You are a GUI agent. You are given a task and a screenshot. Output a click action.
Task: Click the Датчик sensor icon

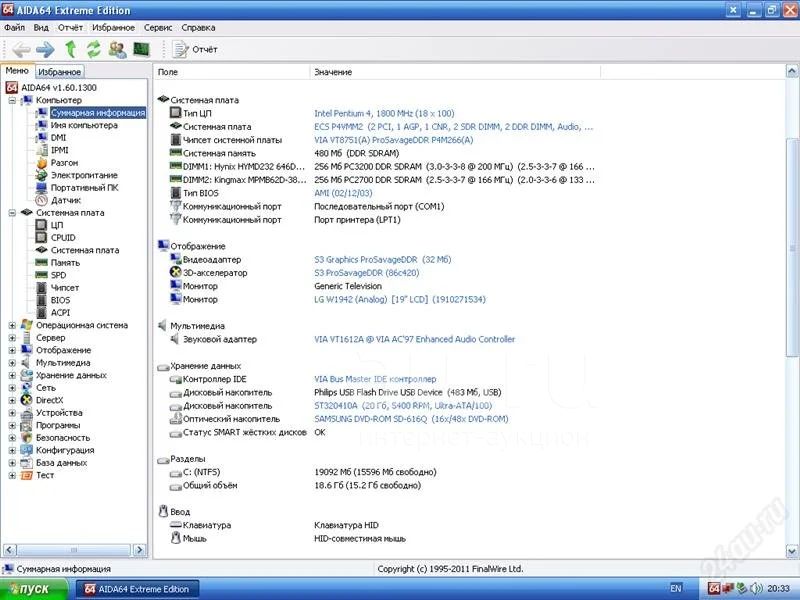coord(42,200)
